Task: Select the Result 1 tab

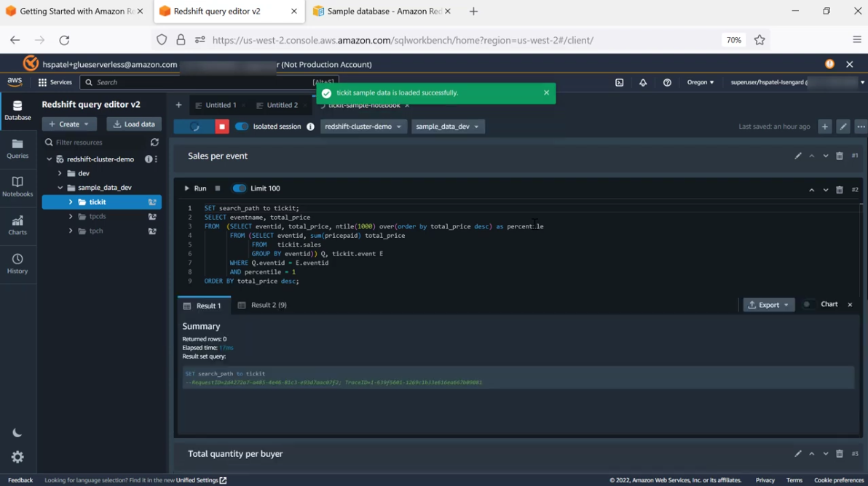Action: click(x=204, y=306)
